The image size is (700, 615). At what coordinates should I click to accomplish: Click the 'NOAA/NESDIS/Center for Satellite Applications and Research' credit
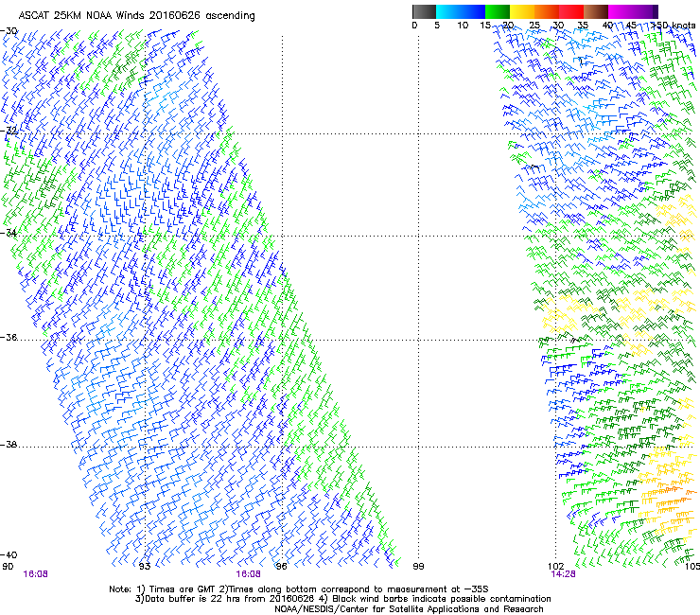tap(409, 609)
